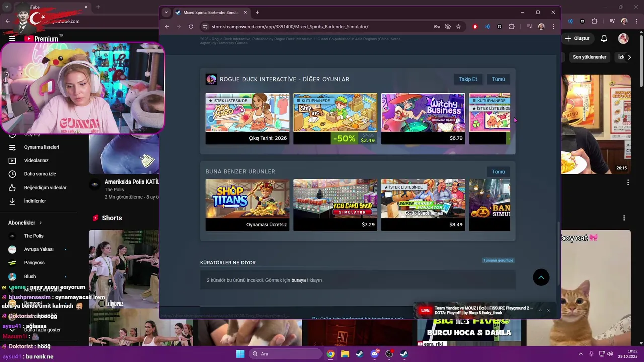
Task: Expand the Abonelikler section chevron
Action: tap(40, 223)
